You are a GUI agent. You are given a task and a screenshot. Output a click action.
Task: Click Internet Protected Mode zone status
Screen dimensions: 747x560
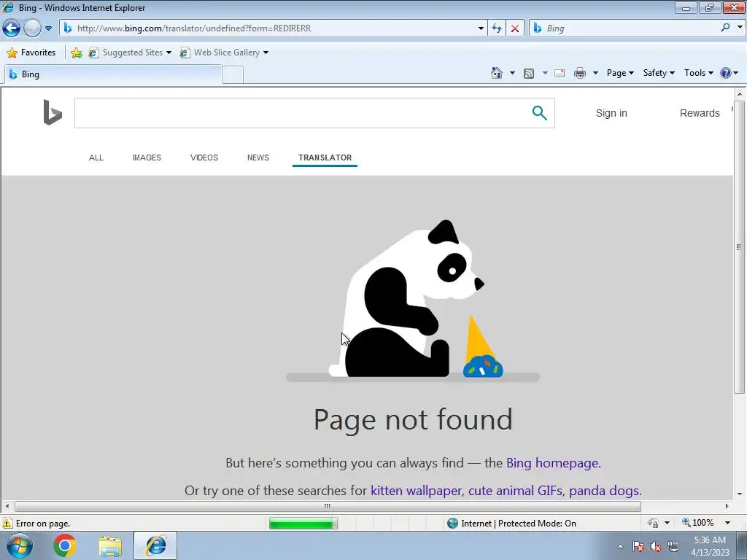click(x=511, y=524)
